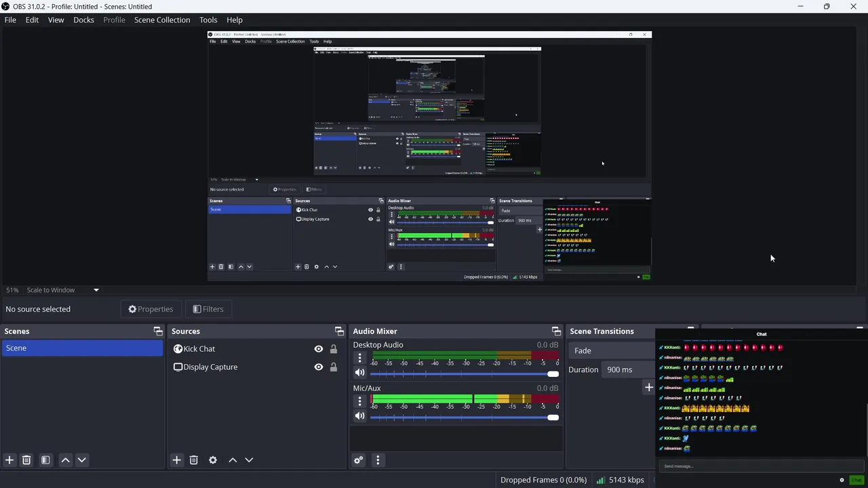Toggle Display Capture visibility eye
The height and width of the screenshot is (488, 868).
click(x=319, y=367)
